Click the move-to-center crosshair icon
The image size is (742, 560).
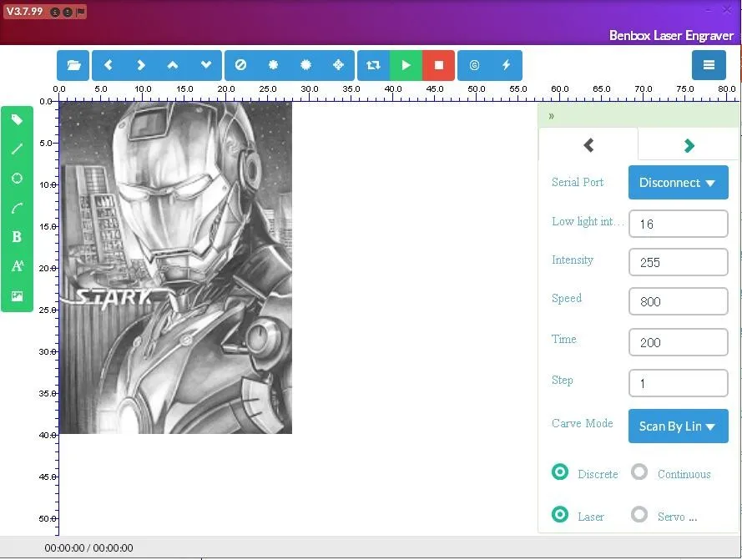point(338,65)
